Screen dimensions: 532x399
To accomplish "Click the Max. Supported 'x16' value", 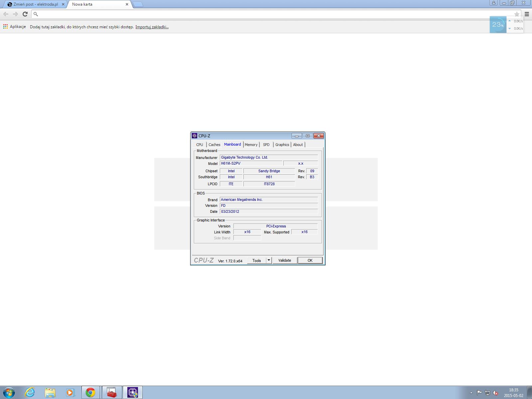I will click(x=304, y=232).
